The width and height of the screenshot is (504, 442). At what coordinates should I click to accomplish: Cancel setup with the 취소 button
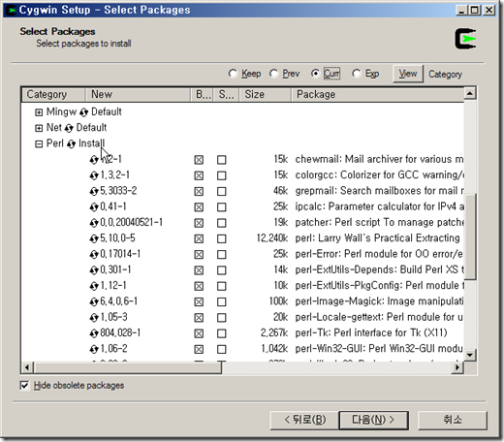point(453,420)
